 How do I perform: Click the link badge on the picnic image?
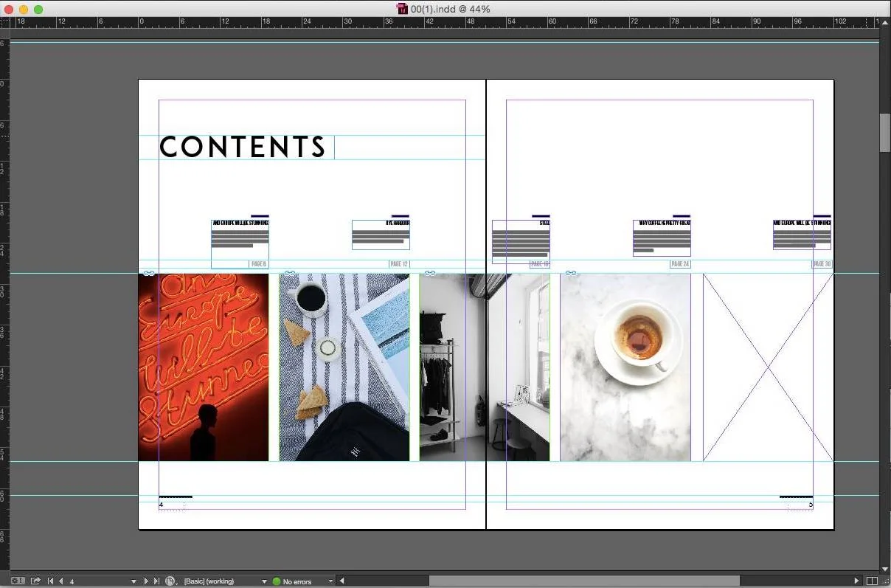290,273
